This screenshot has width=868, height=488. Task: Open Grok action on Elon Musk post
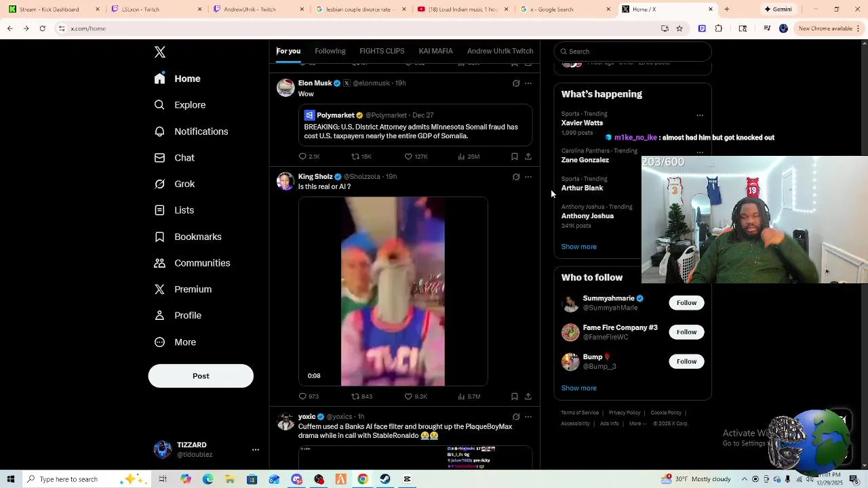pos(516,83)
